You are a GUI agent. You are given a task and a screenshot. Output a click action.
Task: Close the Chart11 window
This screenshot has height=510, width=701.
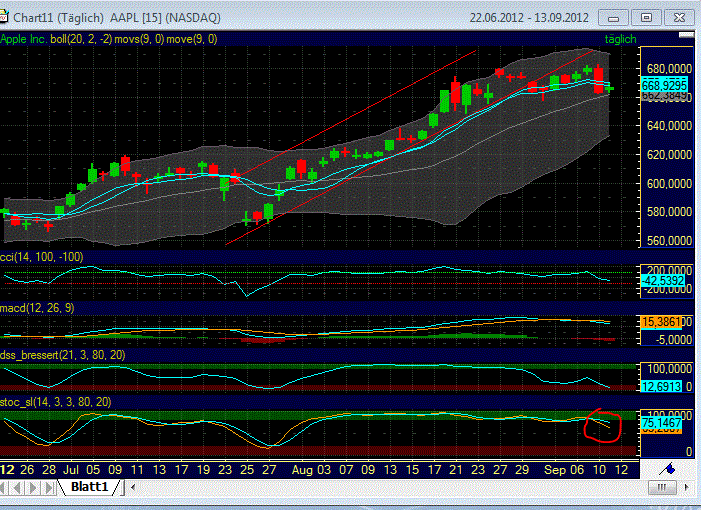(679, 18)
